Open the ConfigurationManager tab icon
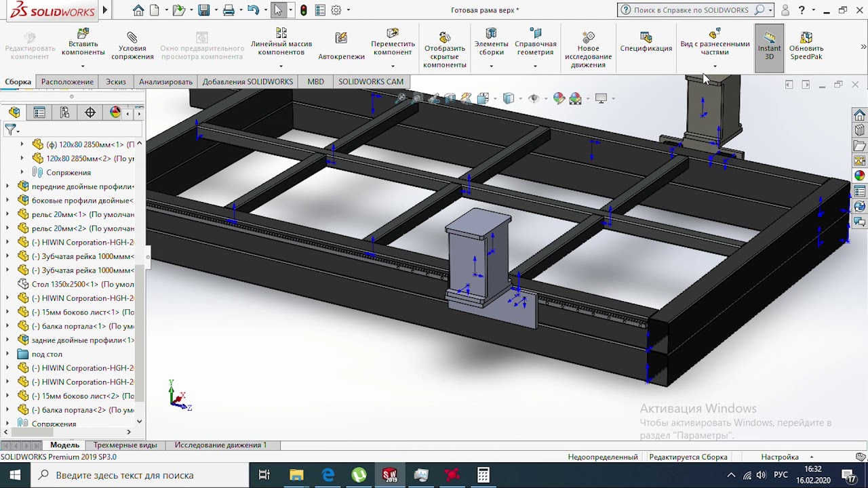The width and height of the screenshot is (868, 488). coord(64,113)
